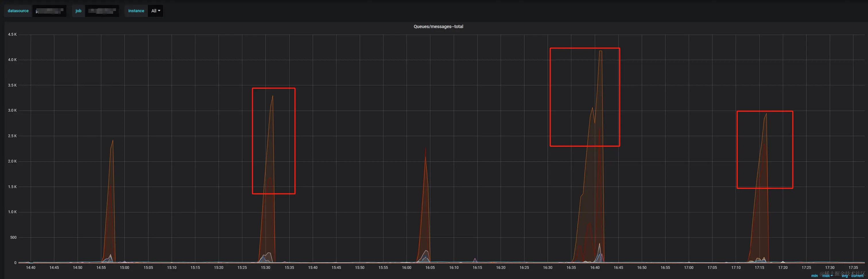Click the 1.0 K y-axis label

[12, 212]
